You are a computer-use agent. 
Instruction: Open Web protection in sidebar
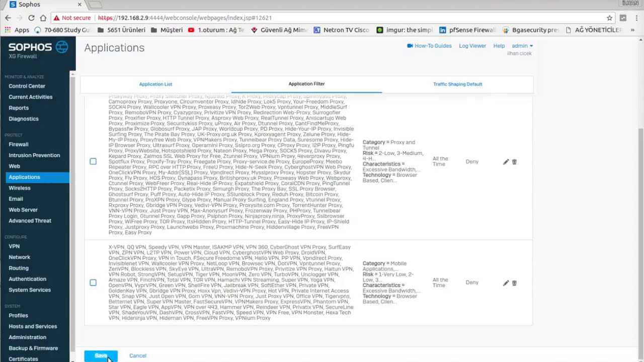tap(15, 166)
